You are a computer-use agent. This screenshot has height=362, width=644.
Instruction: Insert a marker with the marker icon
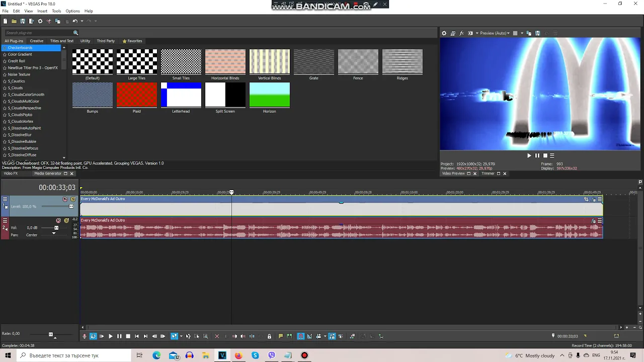pyautogui.click(x=281, y=336)
